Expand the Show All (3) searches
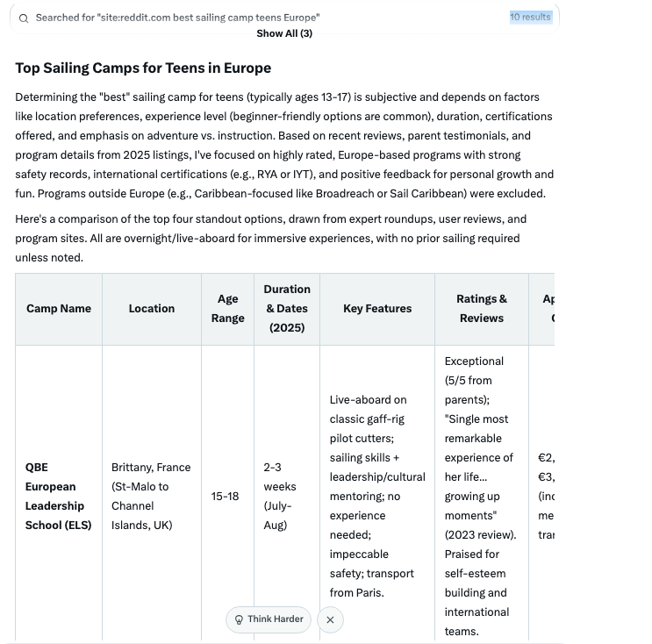652x644 pixels. point(284,33)
